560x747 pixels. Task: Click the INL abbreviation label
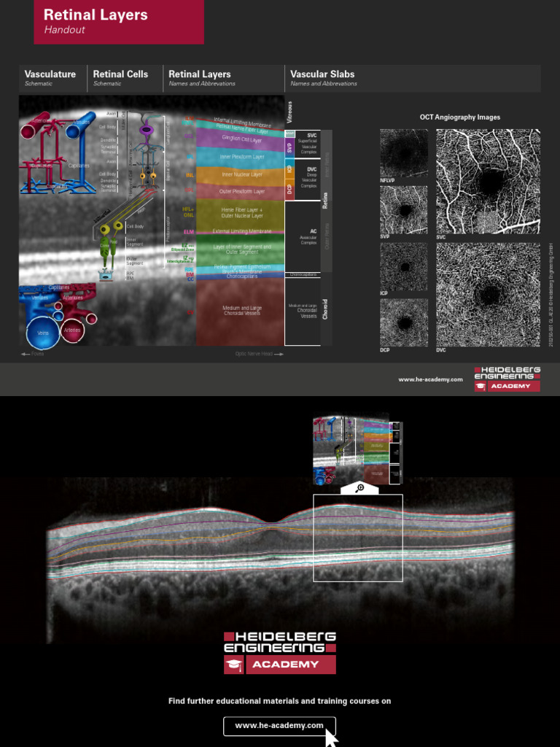click(x=190, y=175)
